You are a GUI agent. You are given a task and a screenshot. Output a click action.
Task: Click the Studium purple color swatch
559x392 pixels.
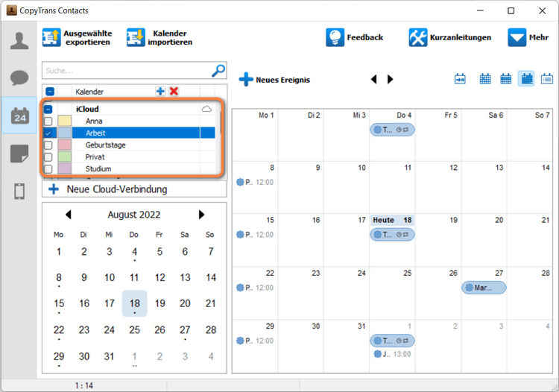pyautogui.click(x=65, y=168)
